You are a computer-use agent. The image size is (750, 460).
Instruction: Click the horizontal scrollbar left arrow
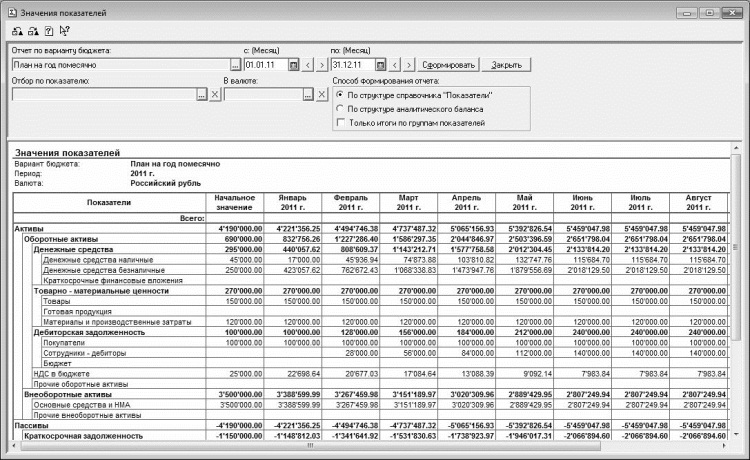click(x=14, y=446)
